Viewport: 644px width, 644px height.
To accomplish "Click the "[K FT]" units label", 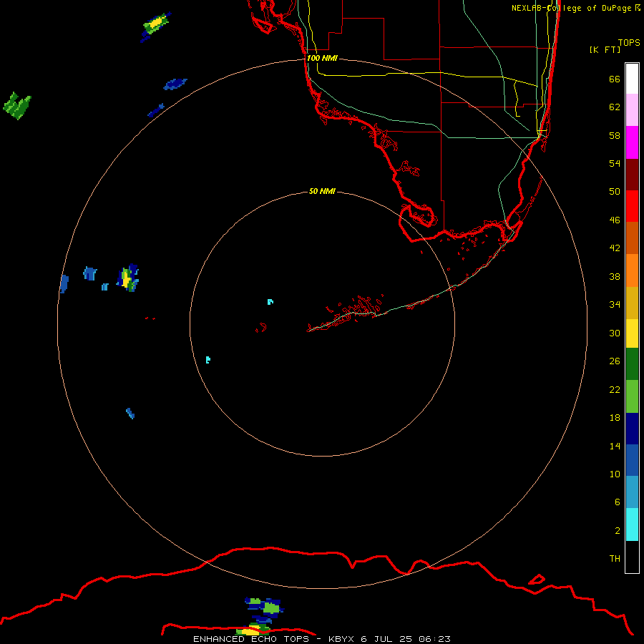I will click(x=605, y=49).
